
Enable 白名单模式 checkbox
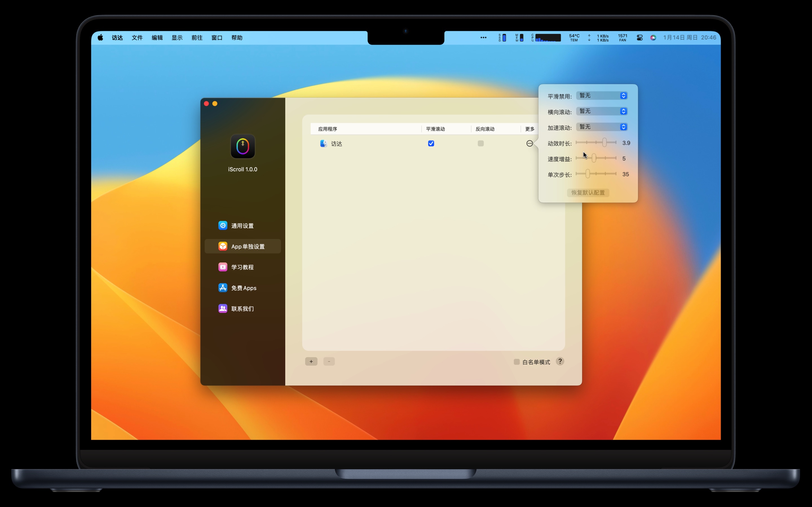(517, 362)
